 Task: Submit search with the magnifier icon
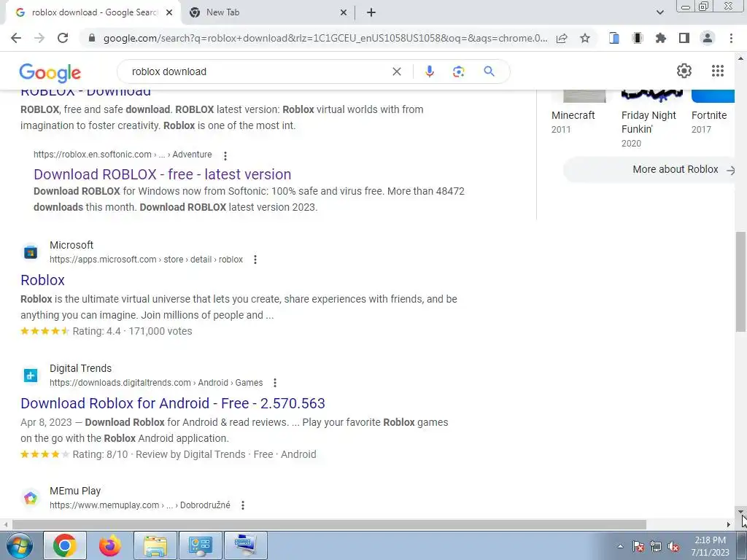489,71
